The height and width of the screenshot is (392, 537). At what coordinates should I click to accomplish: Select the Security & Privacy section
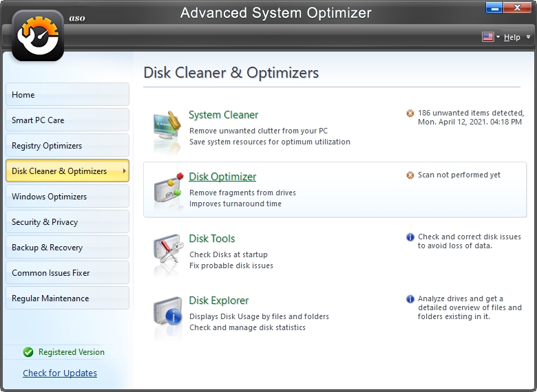coord(67,221)
